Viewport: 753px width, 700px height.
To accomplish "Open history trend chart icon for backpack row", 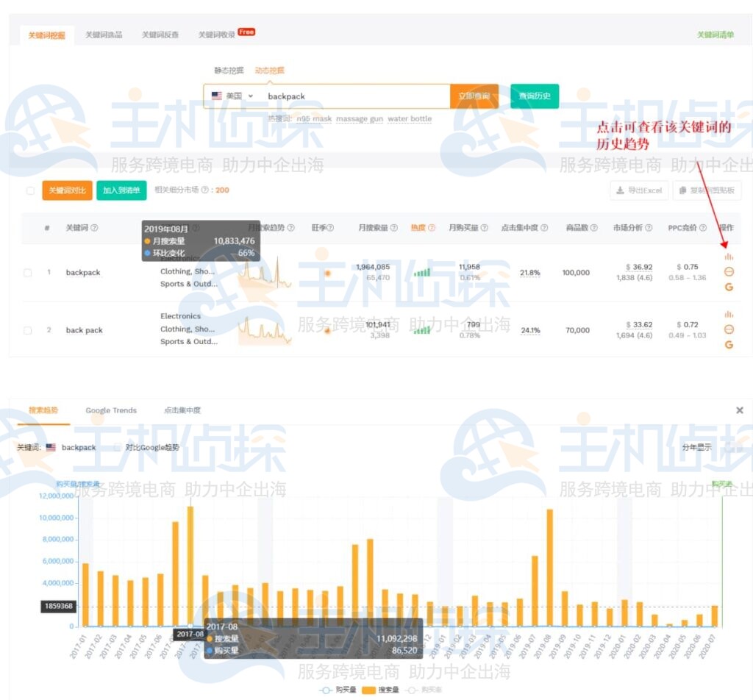I will tap(729, 257).
